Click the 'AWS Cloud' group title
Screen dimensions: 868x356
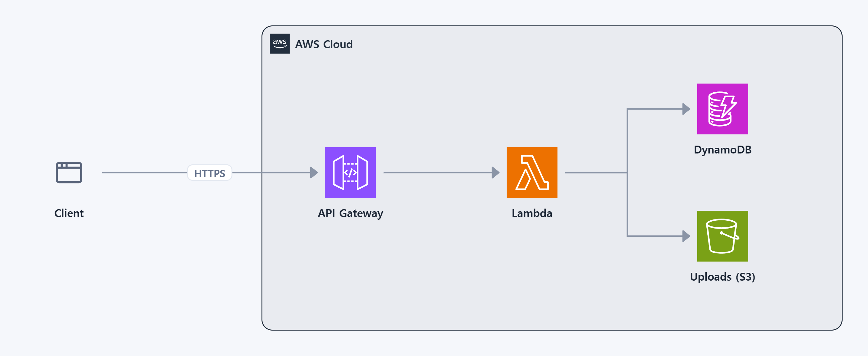point(324,44)
